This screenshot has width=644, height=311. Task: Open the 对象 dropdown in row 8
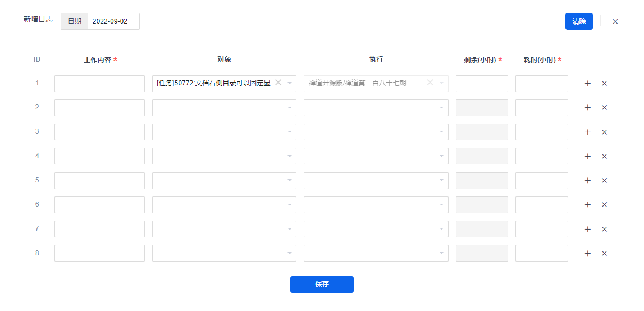[x=224, y=253]
